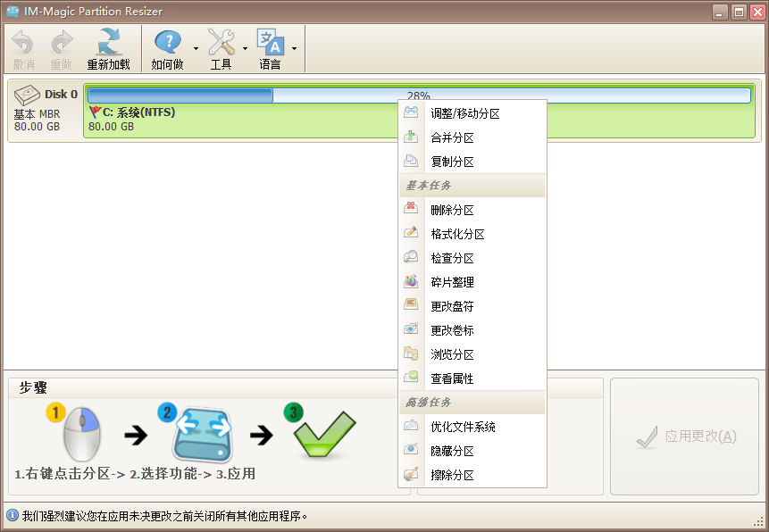This screenshot has width=769, height=532.
Task: Close the Partition Resizer window
Action: tap(757, 12)
